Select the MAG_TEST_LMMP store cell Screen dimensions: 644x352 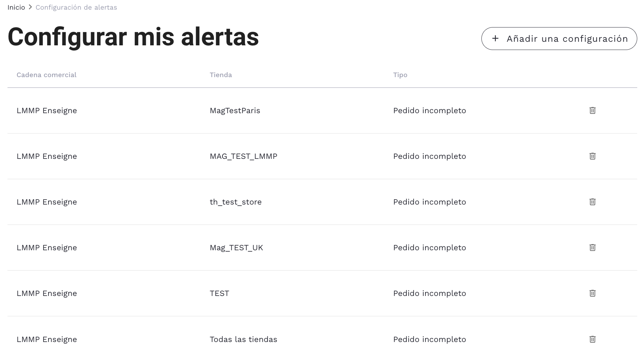click(244, 156)
